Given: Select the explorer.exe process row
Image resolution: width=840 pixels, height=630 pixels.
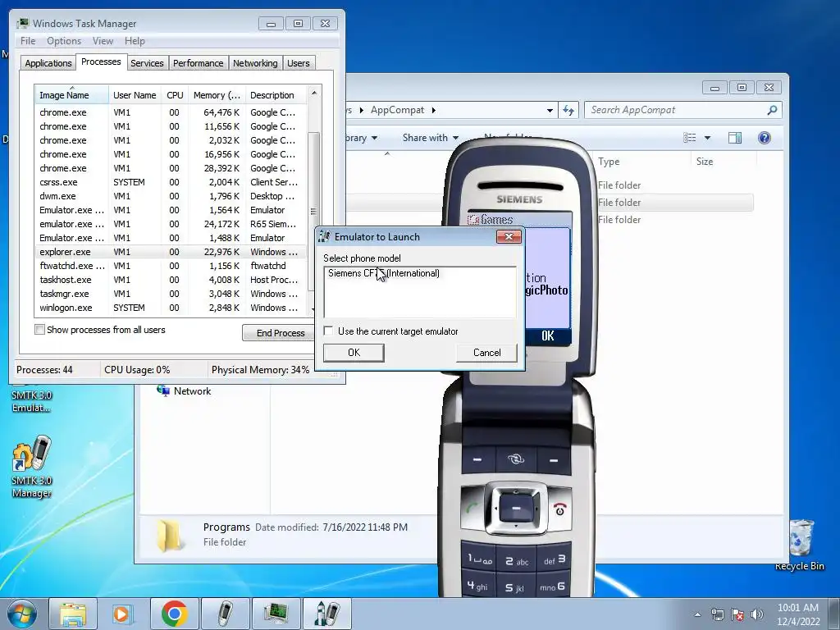Looking at the screenshot, I should (x=171, y=252).
